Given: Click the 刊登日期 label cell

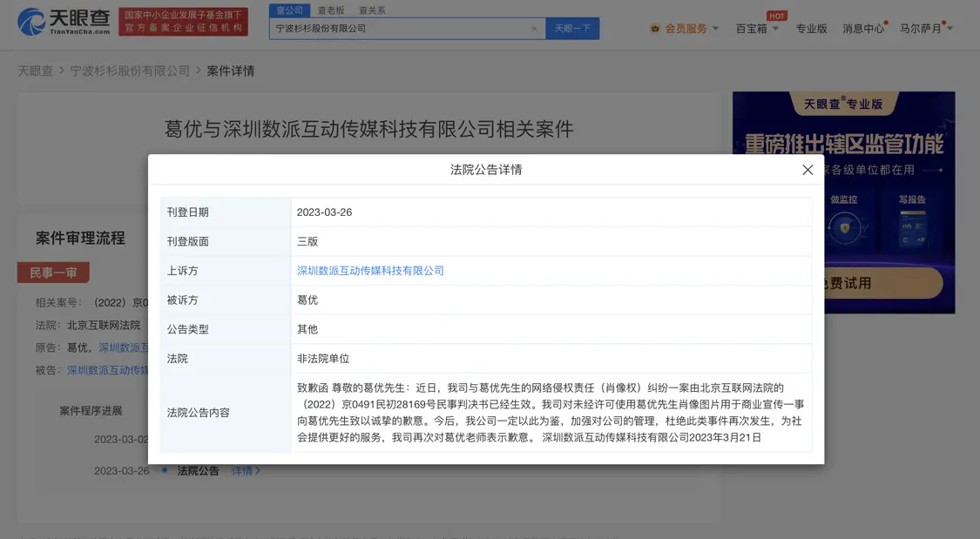Looking at the screenshot, I should (226, 212).
